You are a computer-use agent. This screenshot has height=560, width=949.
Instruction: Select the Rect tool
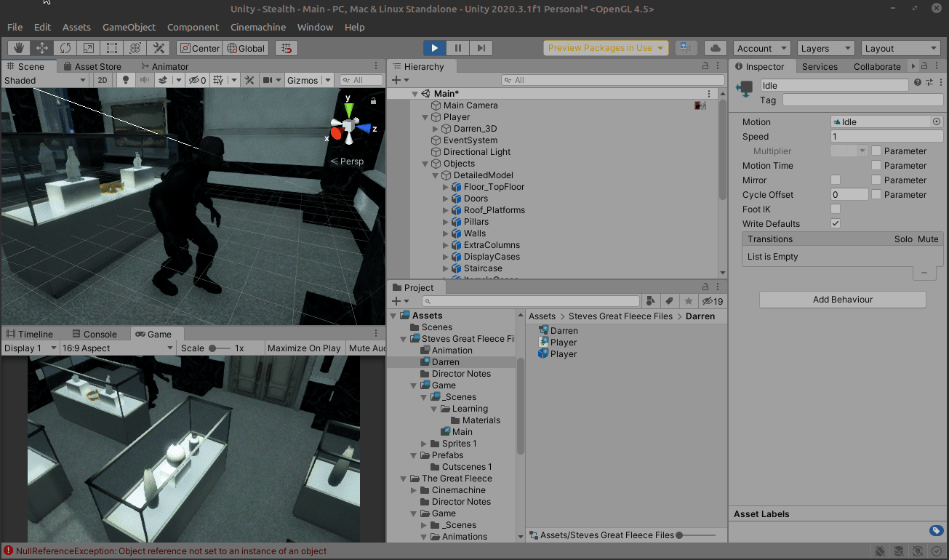click(112, 48)
